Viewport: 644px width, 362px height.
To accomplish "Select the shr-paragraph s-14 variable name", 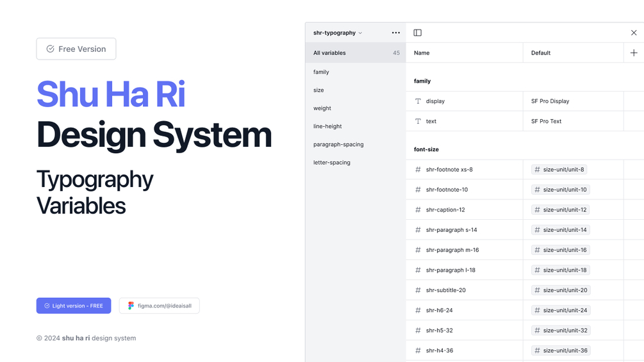I will pyautogui.click(x=451, y=230).
